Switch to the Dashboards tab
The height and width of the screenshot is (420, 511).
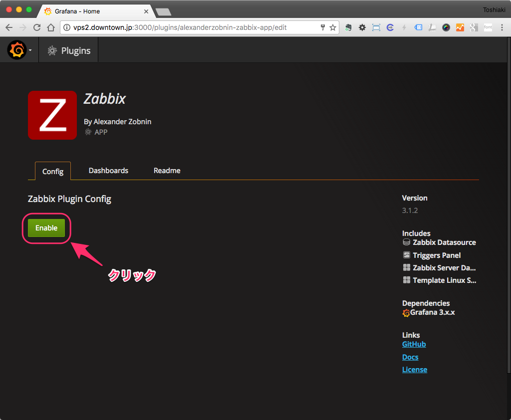point(108,171)
